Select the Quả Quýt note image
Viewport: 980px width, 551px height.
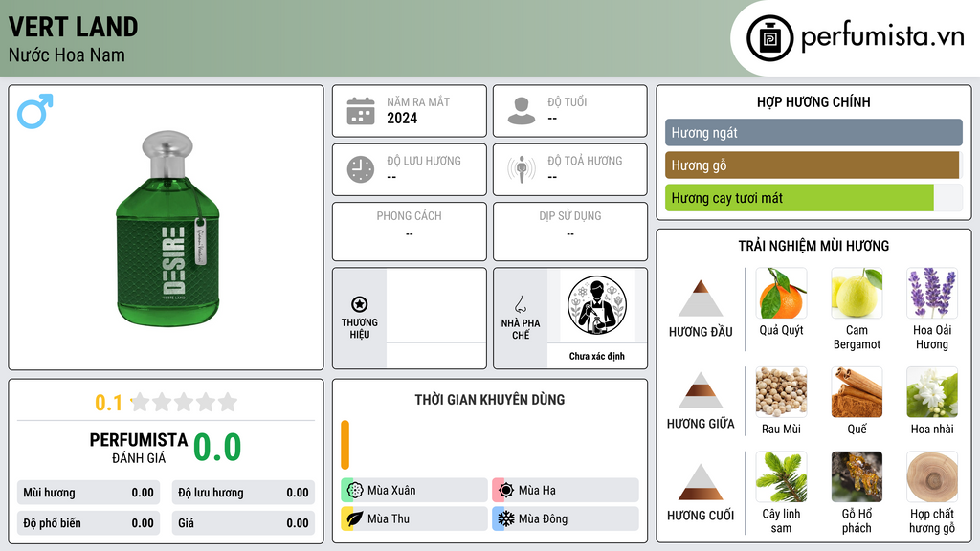coord(781,294)
